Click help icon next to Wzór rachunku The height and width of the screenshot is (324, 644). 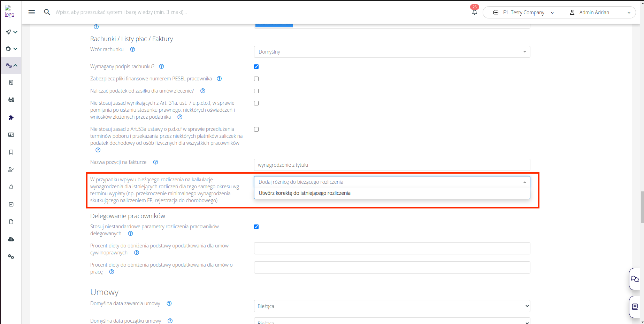pos(132,49)
